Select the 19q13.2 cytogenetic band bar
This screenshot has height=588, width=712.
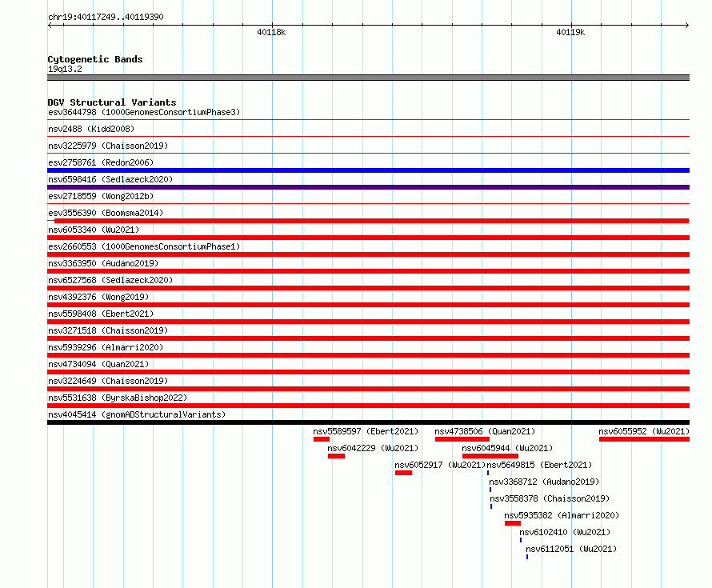[368, 78]
